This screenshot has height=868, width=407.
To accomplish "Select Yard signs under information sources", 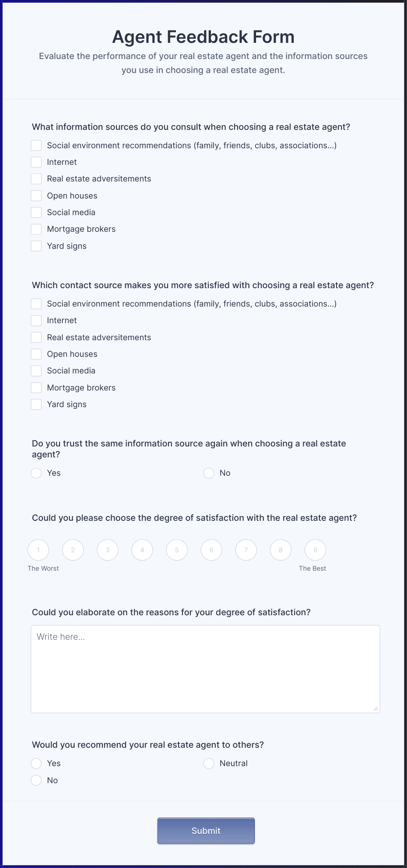I will (36, 246).
